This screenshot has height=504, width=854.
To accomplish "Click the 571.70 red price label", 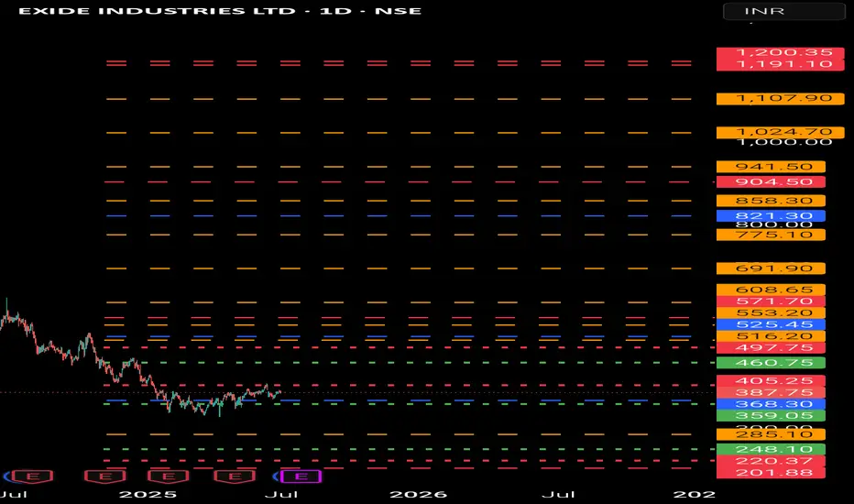I will (x=771, y=301).
